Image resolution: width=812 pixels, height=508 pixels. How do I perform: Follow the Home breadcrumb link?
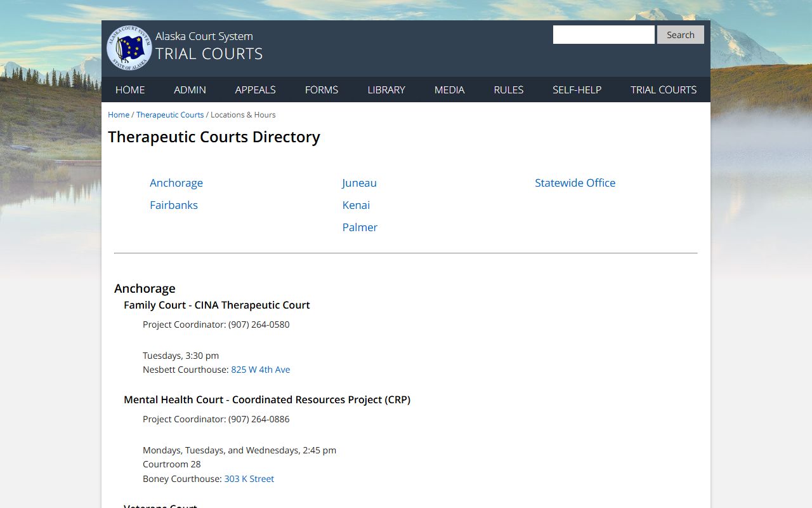pos(119,115)
